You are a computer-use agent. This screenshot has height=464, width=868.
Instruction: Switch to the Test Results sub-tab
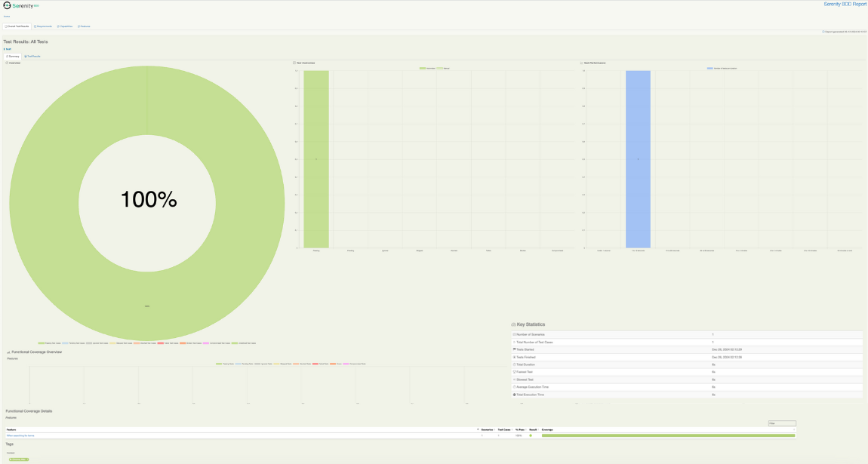(33, 56)
